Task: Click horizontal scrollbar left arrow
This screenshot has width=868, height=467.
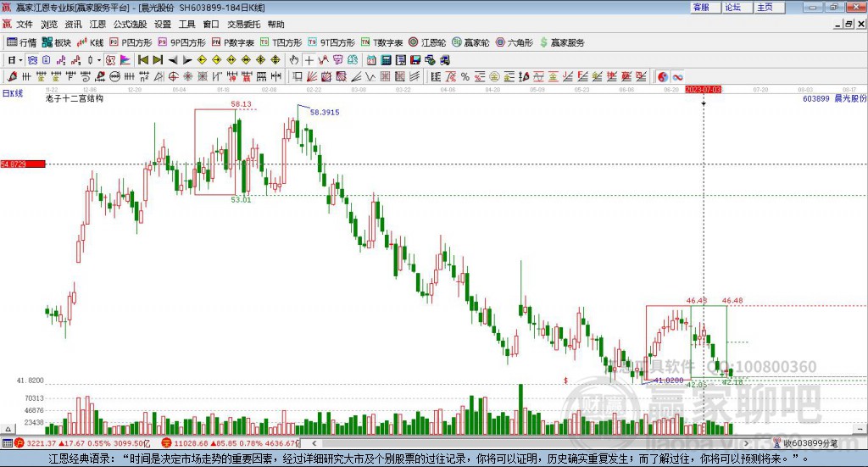Action: click(314, 443)
